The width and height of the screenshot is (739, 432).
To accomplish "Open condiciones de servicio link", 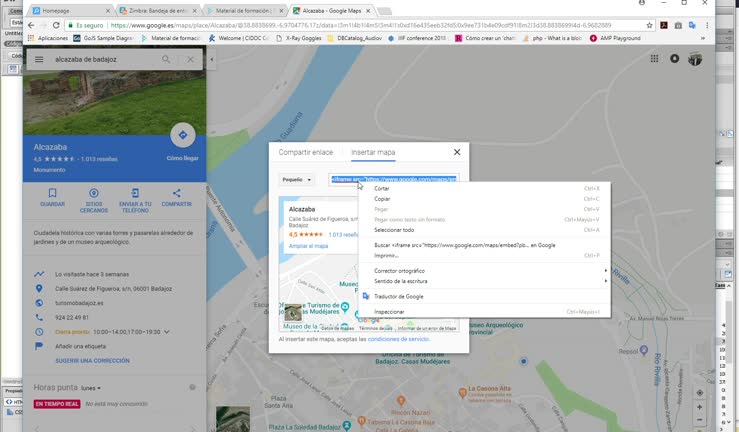I will point(398,339).
